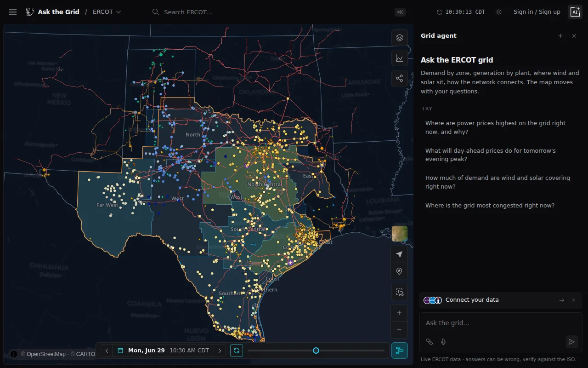Open the map layers panel
This screenshot has height=368, width=588.
[400, 38]
